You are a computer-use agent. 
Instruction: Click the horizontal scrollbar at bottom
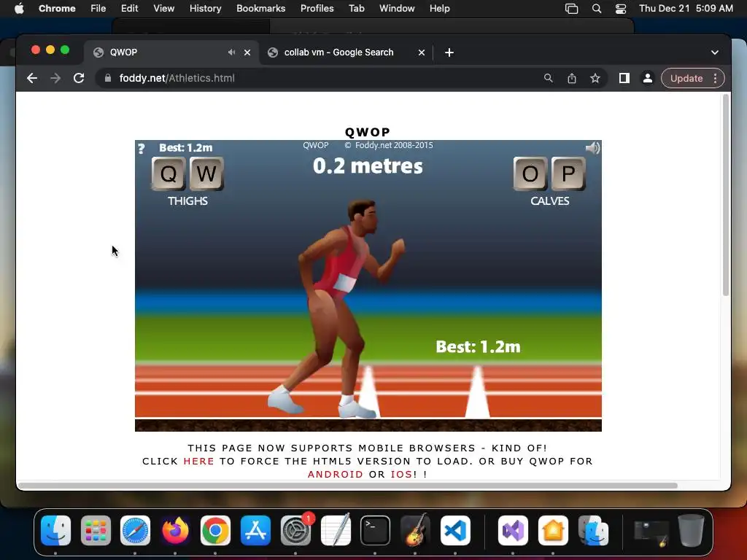tap(348, 485)
